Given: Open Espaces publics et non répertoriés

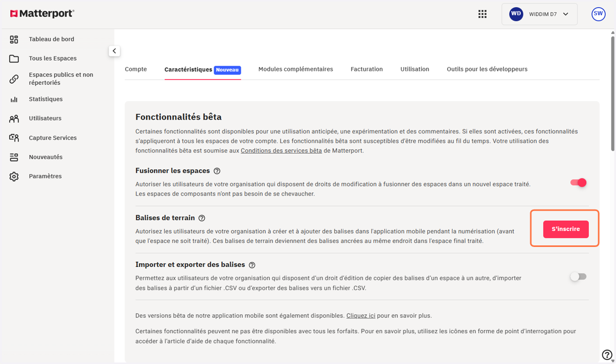Looking at the screenshot, I should pos(61,79).
